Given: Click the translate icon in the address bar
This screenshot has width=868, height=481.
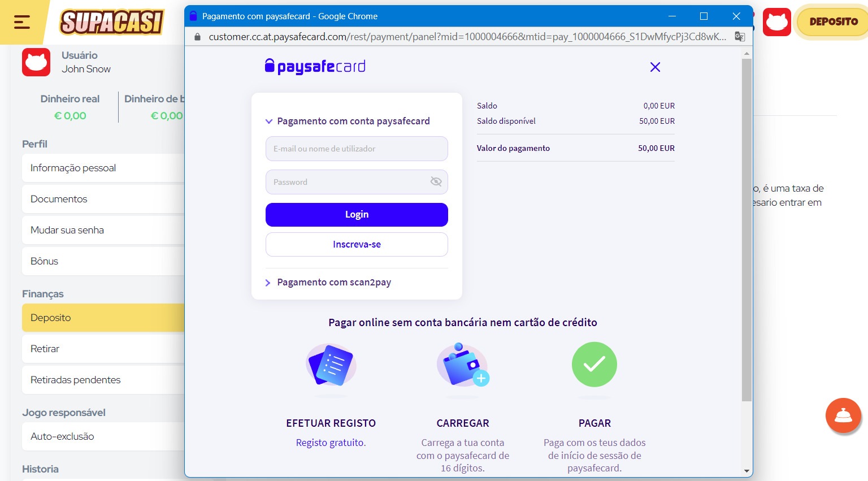Looking at the screenshot, I should click(x=739, y=36).
